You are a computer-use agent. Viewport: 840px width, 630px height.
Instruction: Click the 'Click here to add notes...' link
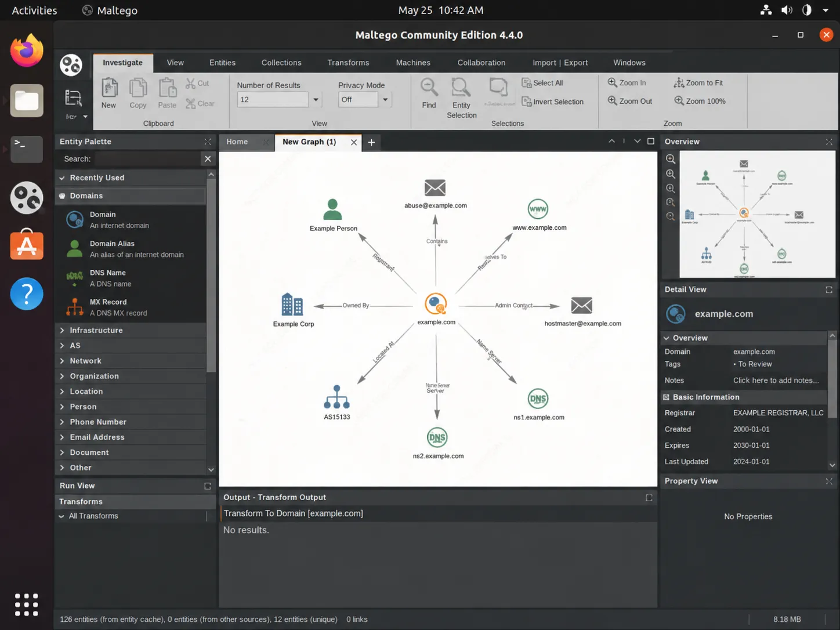click(x=776, y=381)
